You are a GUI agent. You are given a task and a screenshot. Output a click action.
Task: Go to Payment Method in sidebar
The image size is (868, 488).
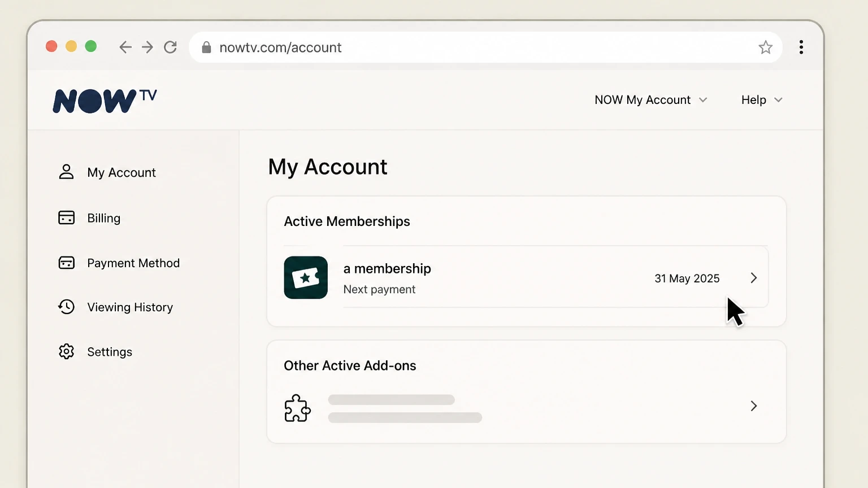[119, 263]
